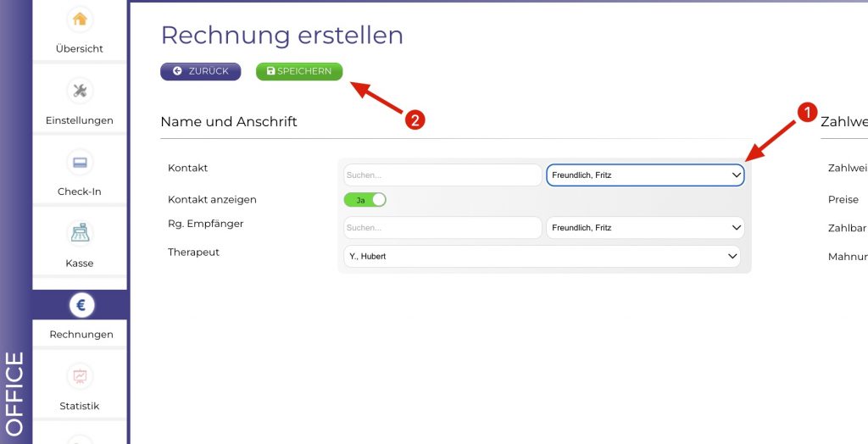Image resolution: width=868 pixels, height=444 pixels.
Task: Expand the Kontakt dropdown showing Freundlich, Fritz
Action: coord(644,175)
